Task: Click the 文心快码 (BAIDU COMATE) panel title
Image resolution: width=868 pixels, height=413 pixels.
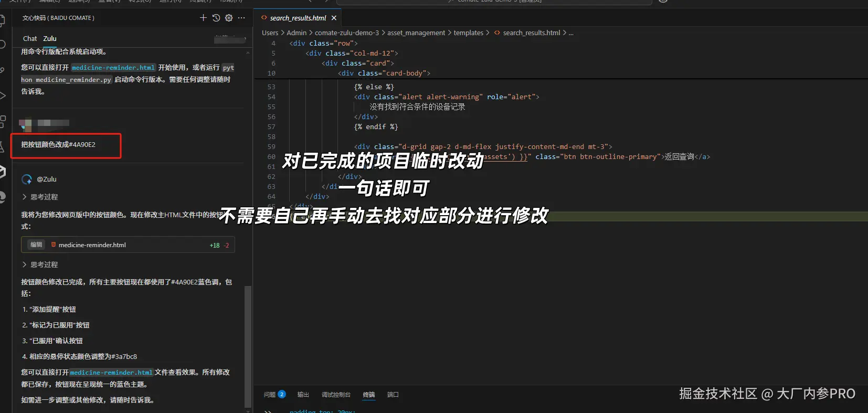Action: coord(58,18)
